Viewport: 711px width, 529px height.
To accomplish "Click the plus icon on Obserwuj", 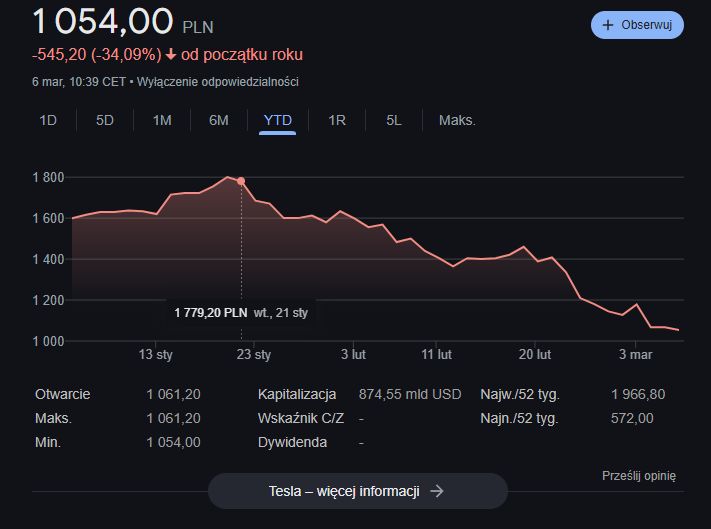I will click(607, 25).
